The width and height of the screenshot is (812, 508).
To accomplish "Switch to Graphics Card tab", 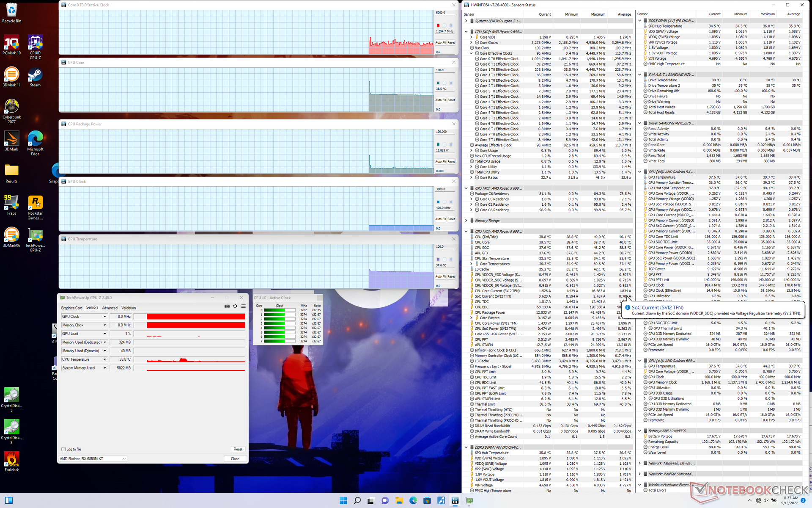I will [71, 308].
